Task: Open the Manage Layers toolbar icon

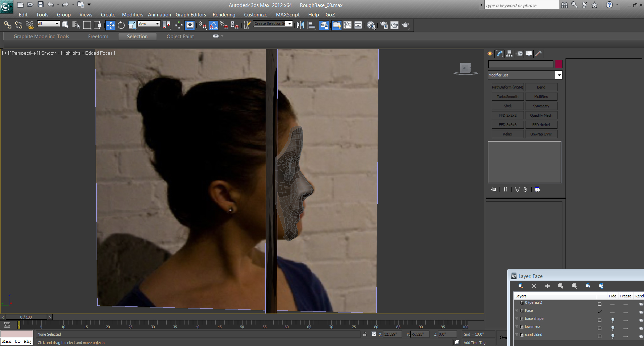Action: point(324,25)
